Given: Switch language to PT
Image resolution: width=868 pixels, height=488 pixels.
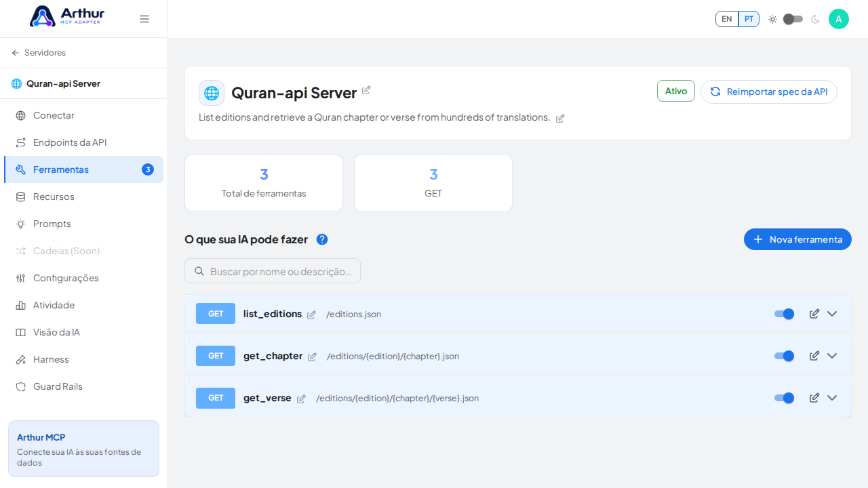Looking at the screenshot, I should pyautogui.click(x=749, y=19).
